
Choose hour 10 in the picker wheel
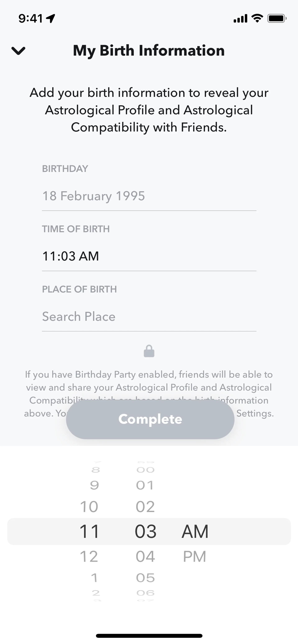(x=89, y=507)
